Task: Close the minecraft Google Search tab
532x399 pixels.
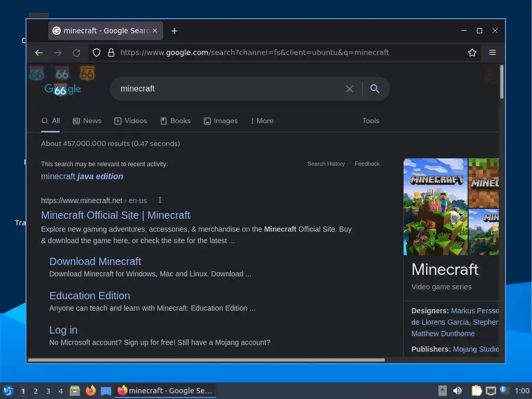Action: [155, 31]
